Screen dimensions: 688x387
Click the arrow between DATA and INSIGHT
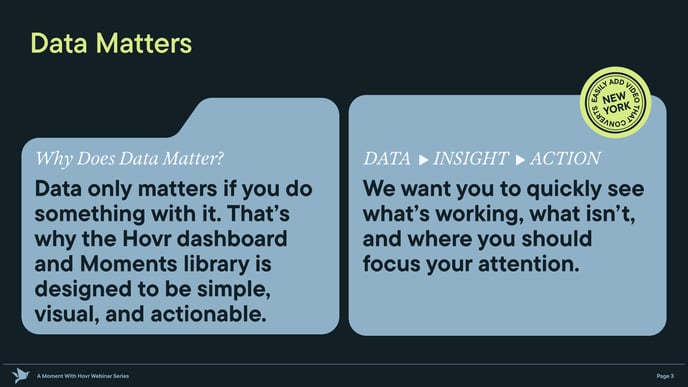pos(423,160)
